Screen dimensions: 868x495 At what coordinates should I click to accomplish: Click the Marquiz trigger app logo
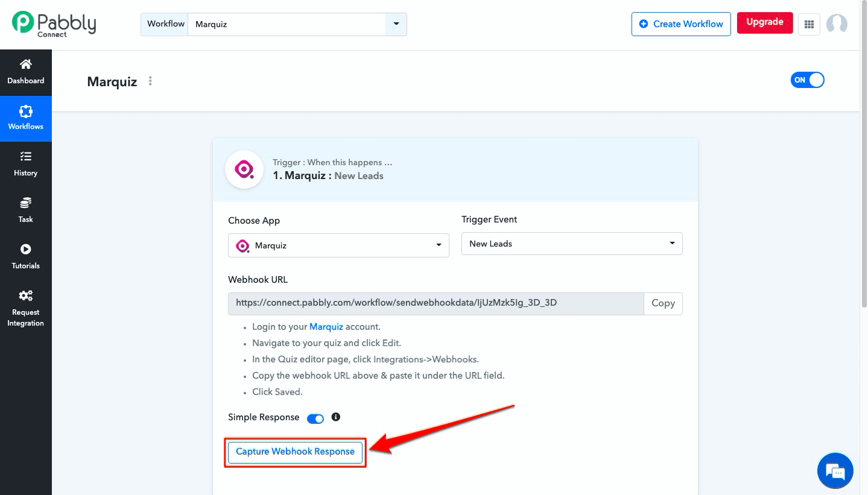click(x=244, y=169)
